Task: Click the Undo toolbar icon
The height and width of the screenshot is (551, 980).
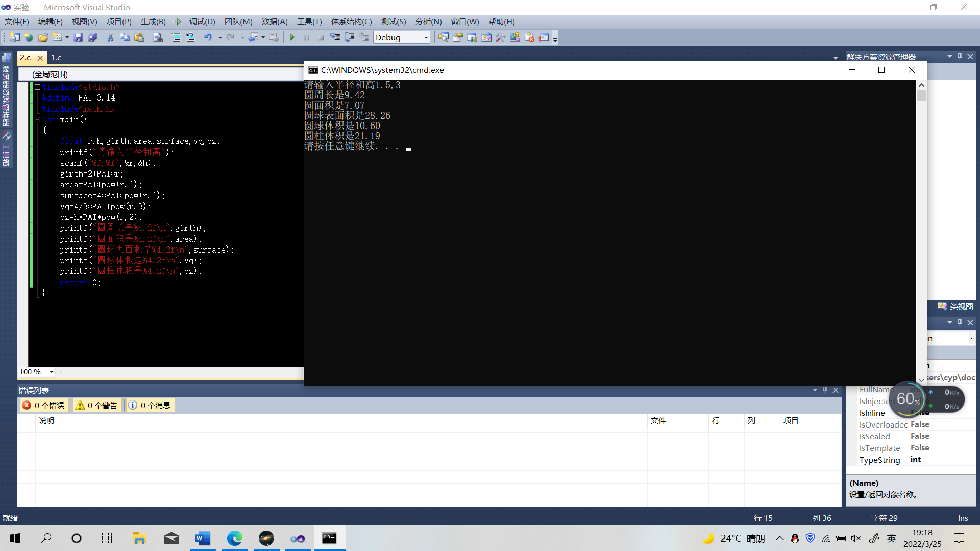Action: coord(208,37)
